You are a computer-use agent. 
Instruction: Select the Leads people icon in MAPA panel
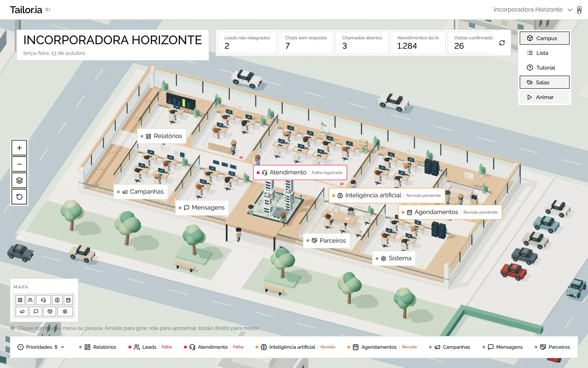pos(31,300)
